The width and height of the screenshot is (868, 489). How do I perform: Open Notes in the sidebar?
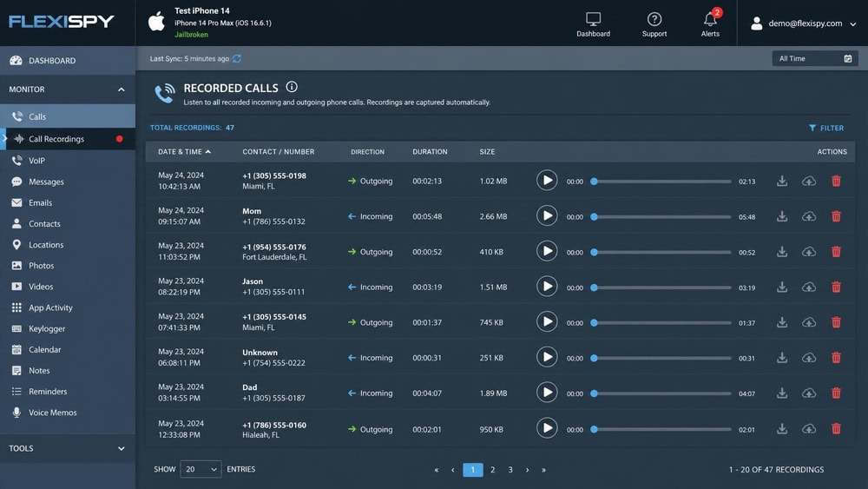(68, 371)
